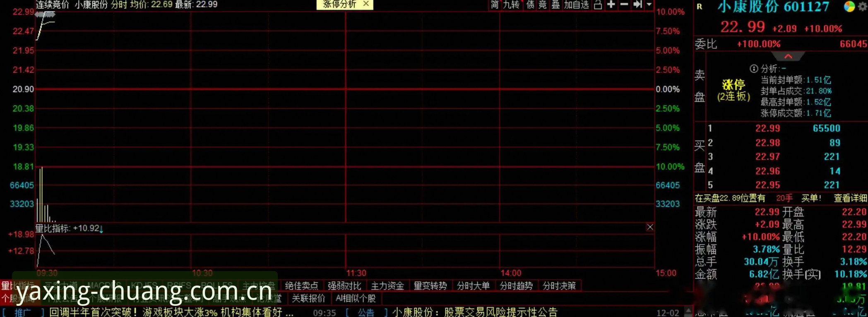Viewport: 868px width, 317px height.
Task: Click the 11:30 time axis label
Action: (356, 273)
